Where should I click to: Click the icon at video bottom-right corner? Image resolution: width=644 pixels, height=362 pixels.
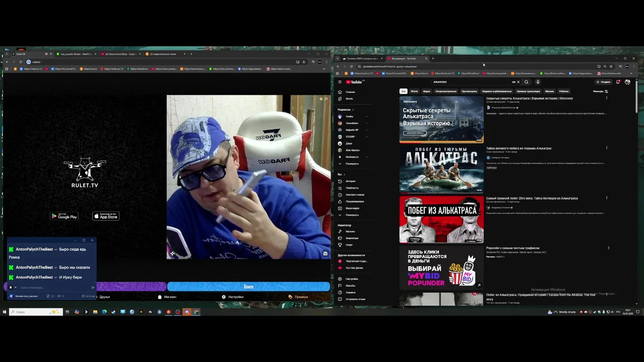click(325, 253)
